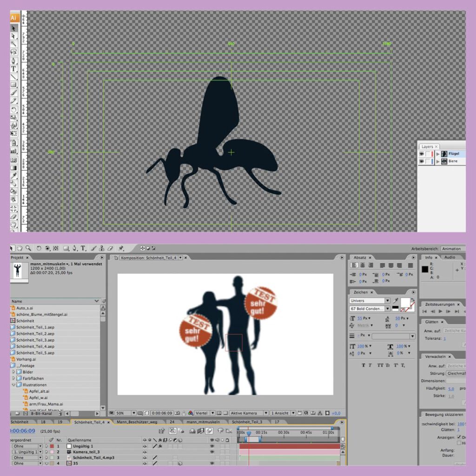
Task: Select the Type tool in Illustrator toolbar
Action: pos(14,68)
